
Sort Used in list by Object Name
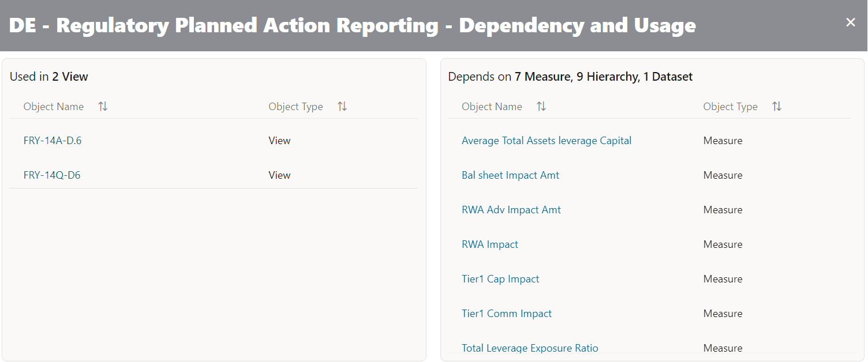click(x=103, y=107)
